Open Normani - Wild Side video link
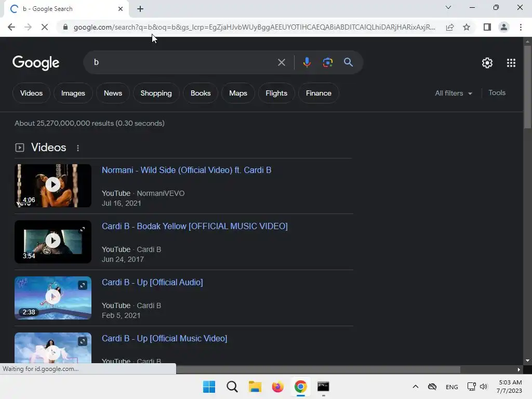Screen dimensions: 532x399 pos(187,170)
